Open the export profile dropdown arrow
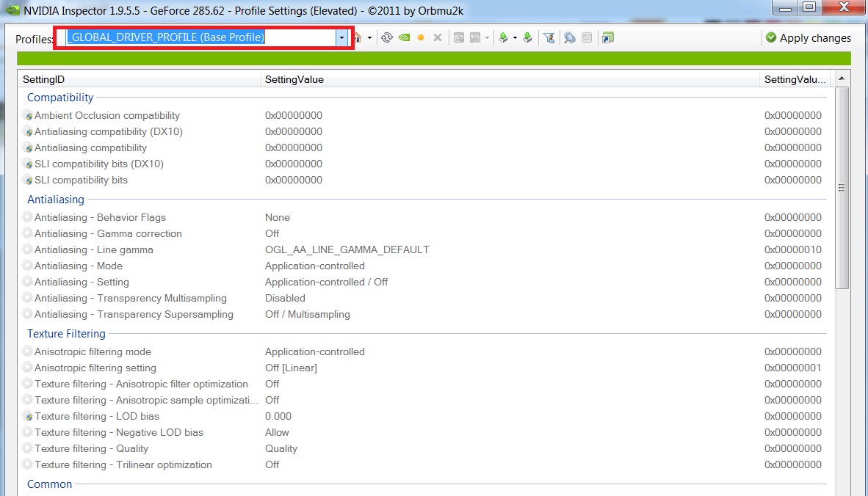 tap(515, 38)
